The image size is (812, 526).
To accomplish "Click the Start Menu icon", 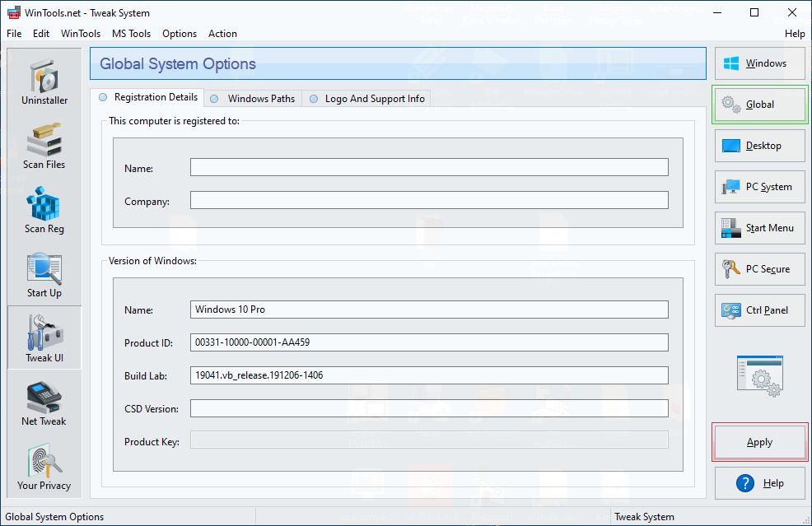I will click(x=730, y=228).
